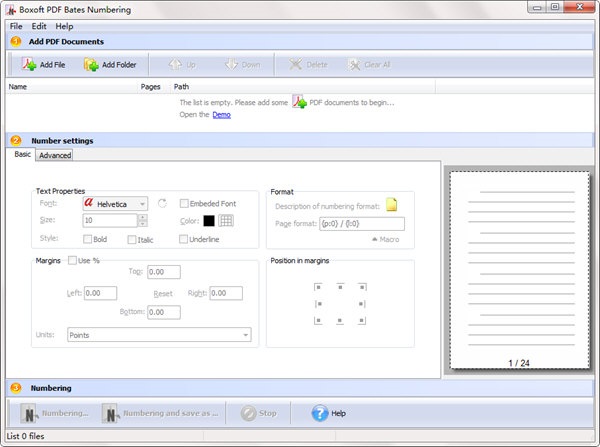Click the Help question mark icon
Viewport: 600px width, 447px height.
click(x=320, y=413)
